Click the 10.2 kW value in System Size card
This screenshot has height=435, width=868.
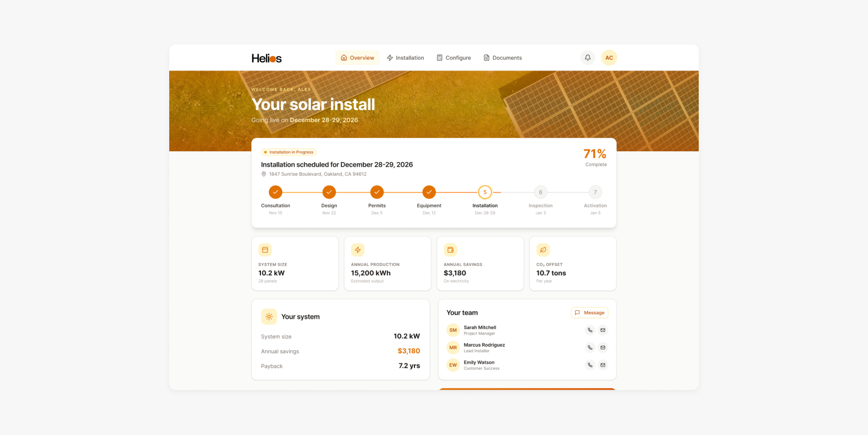click(271, 273)
